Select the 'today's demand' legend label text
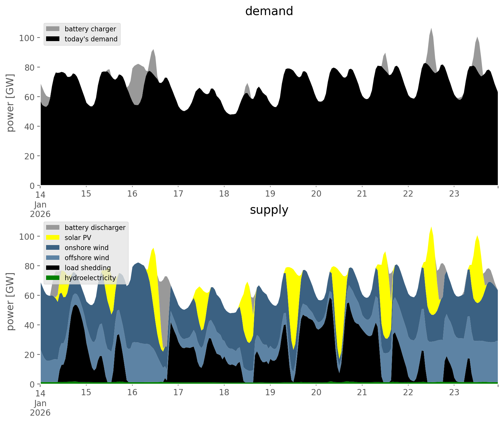504x423 pixels. (x=91, y=39)
